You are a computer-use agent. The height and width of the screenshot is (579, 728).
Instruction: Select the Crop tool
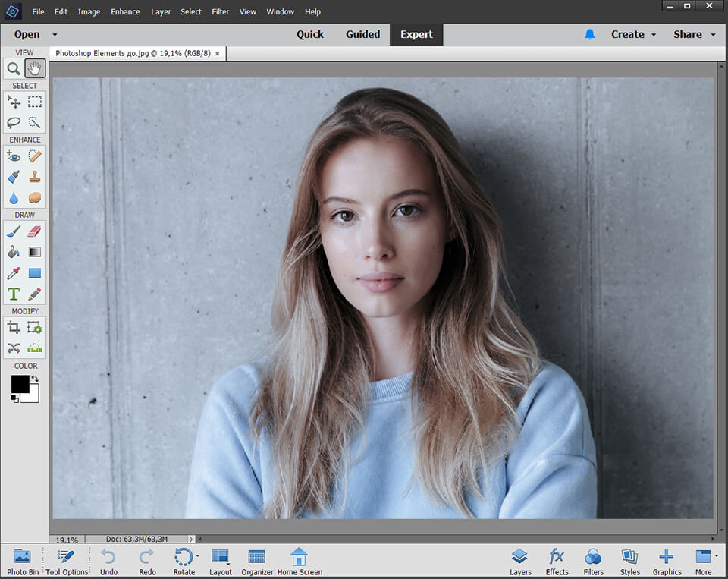click(14, 327)
